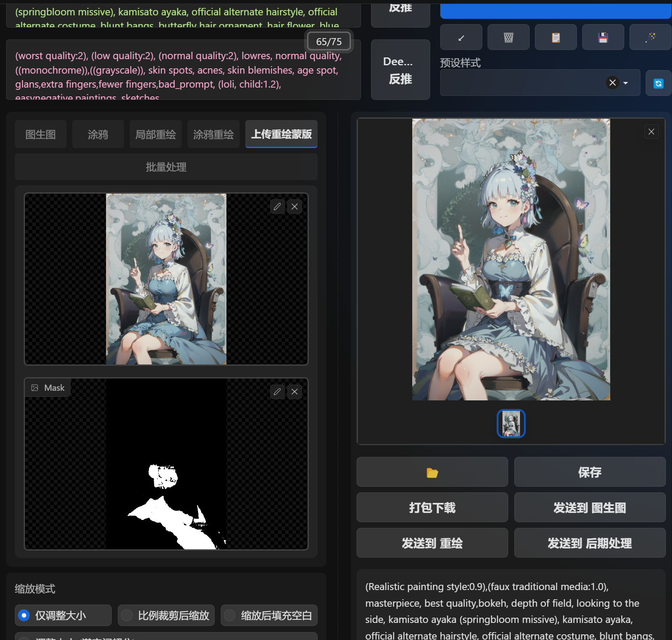
Task: Switch to the 图生图 tab
Action: (41, 134)
